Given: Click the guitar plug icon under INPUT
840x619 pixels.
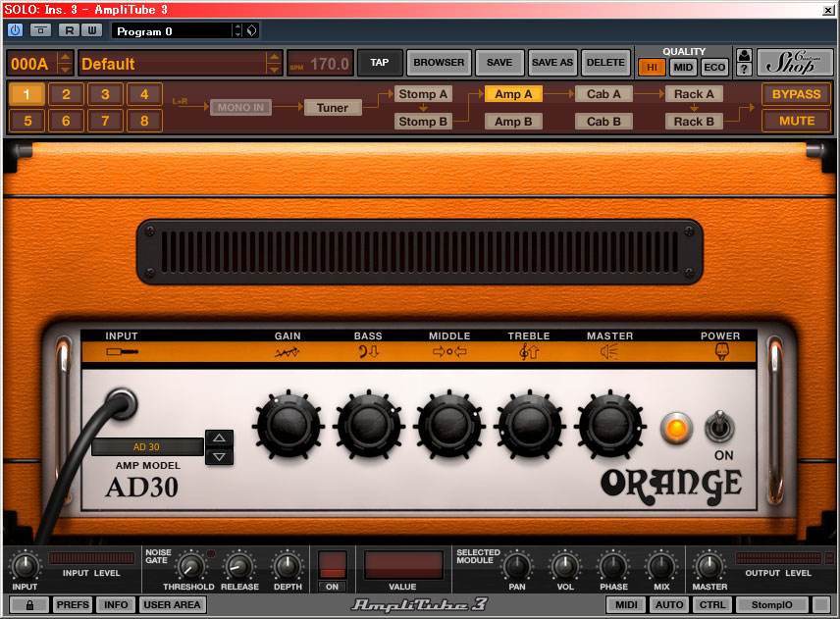Looking at the screenshot, I should point(122,352).
